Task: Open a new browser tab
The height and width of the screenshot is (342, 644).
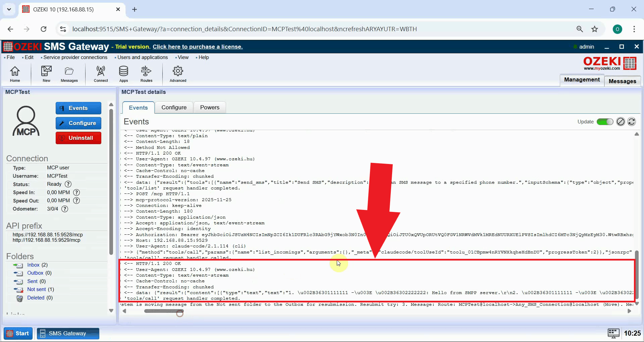Action: click(135, 9)
